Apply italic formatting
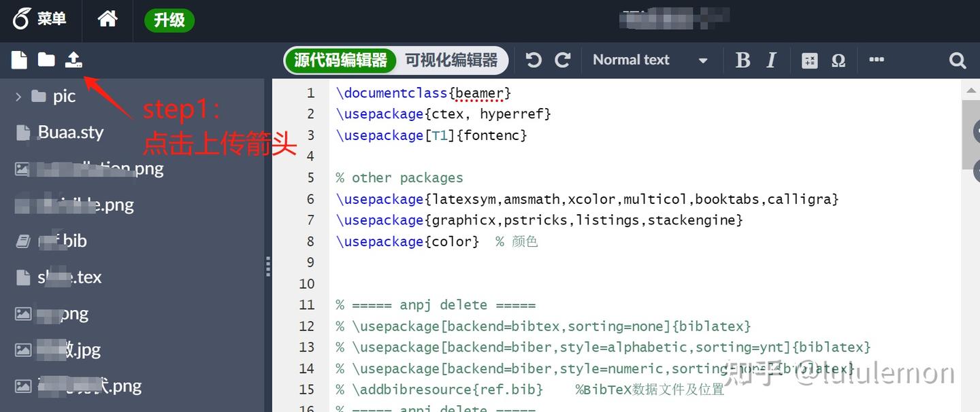980x412 pixels. [x=771, y=60]
